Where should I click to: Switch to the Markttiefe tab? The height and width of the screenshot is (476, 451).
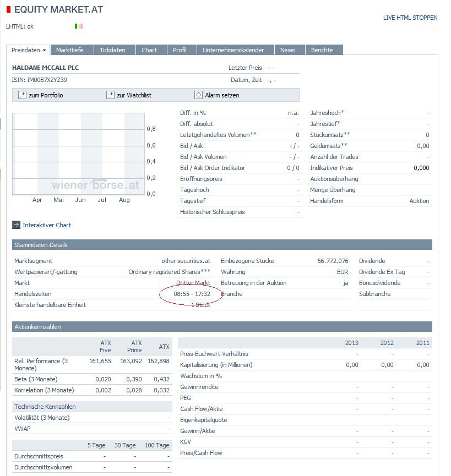70,50
